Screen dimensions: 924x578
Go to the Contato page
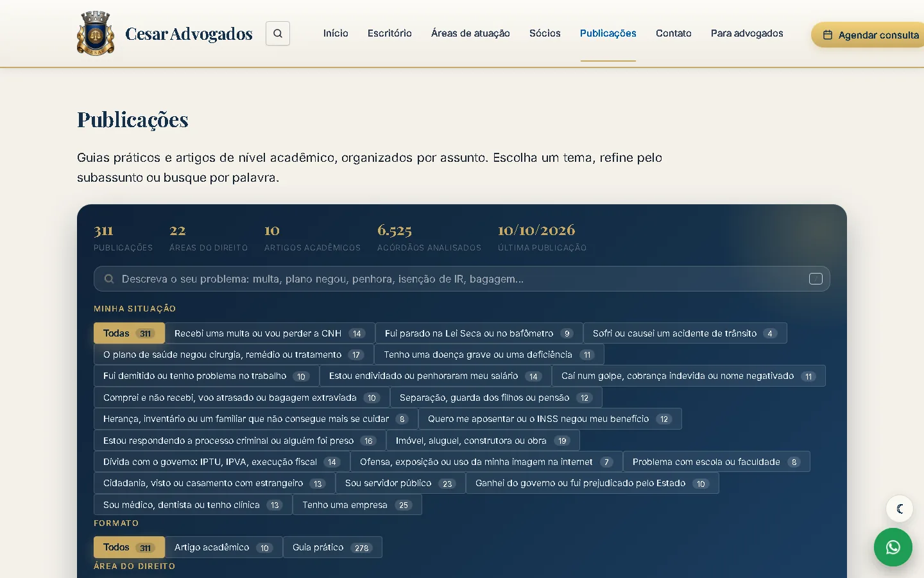(x=674, y=33)
